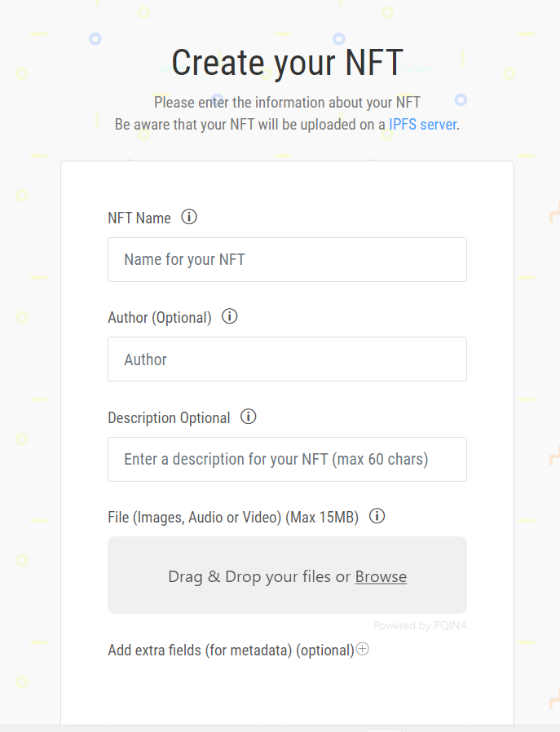The height and width of the screenshot is (732, 560).
Task: Click the 'Be aware that your NFT' notice text
Action: click(249, 125)
